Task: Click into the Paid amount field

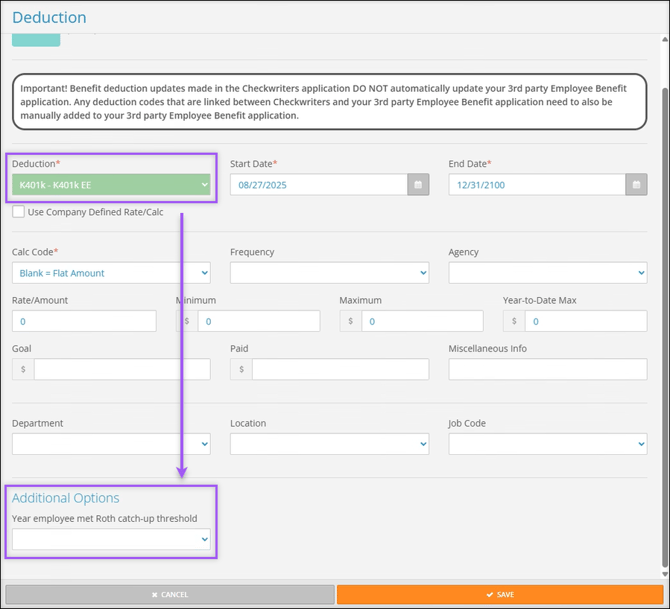Action: (x=341, y=369)
